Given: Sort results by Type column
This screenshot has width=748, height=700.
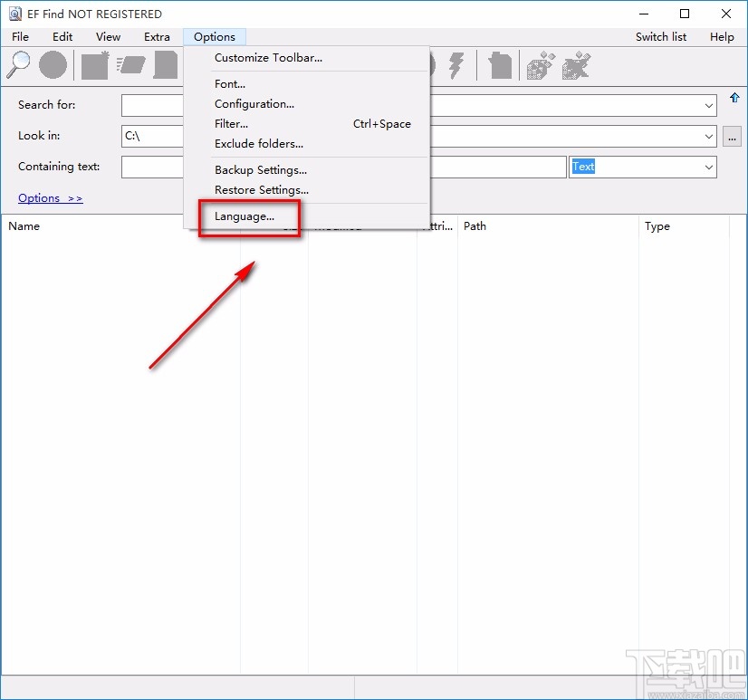Looking at the screenshot, I should (657, 226).
